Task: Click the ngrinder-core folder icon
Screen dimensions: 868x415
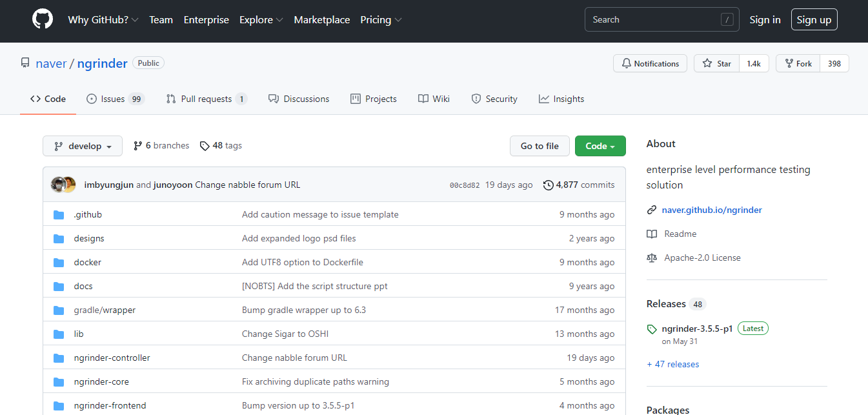Action: (59, 381)
